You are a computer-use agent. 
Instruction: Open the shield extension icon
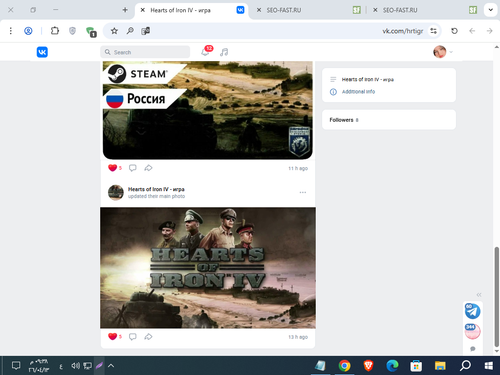(x=72, y=31)
